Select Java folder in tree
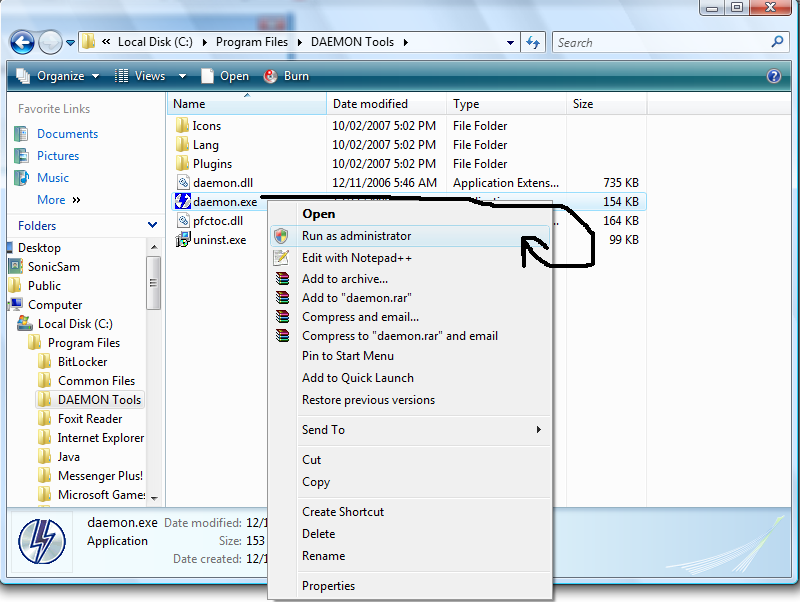This screenshot has width=800, height=602. pos(68,457)
